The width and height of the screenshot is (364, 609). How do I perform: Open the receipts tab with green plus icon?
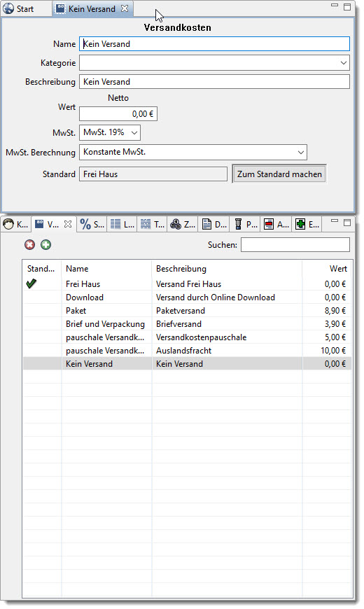tap(307, 224)
